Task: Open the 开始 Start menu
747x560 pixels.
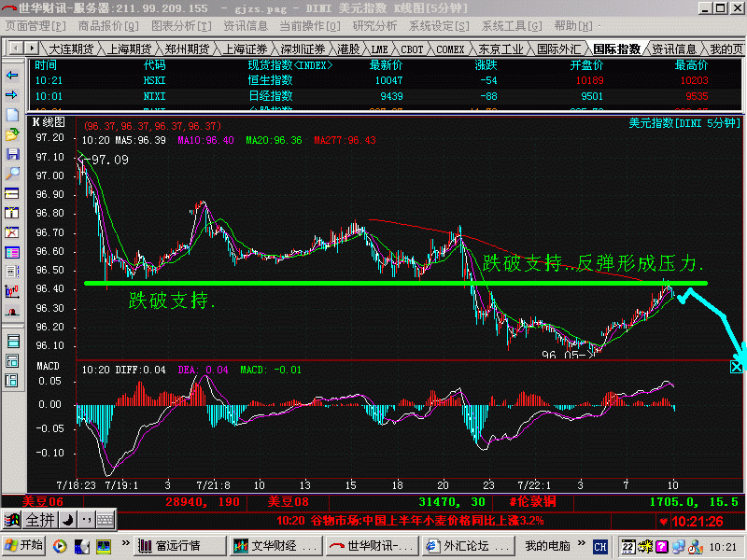Action: click(24, 546)
